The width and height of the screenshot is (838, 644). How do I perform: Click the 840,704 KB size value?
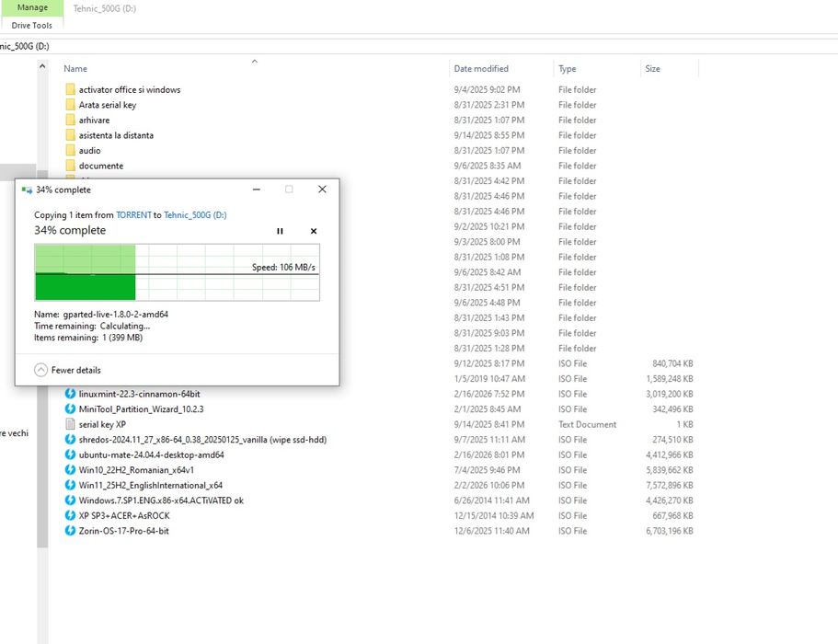point(672,363)
